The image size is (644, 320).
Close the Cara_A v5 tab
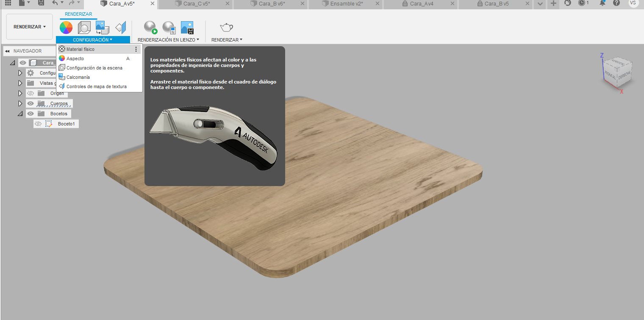152,3
